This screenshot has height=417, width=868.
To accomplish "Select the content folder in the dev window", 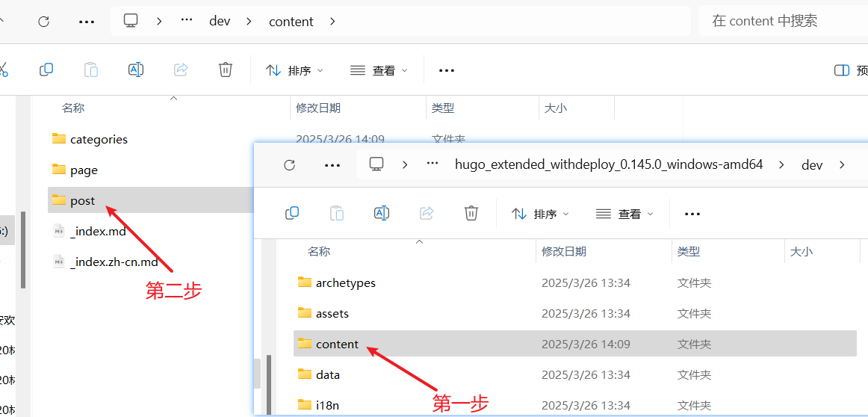I will tap(337, 344).
